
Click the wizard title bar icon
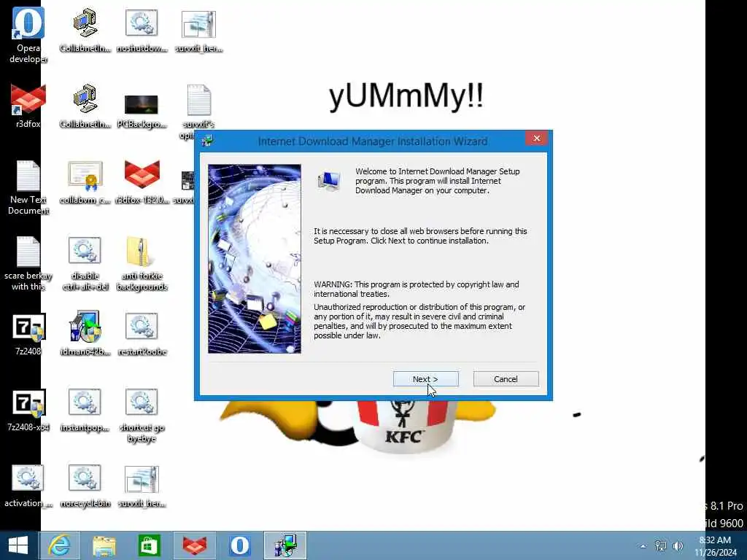207,141
